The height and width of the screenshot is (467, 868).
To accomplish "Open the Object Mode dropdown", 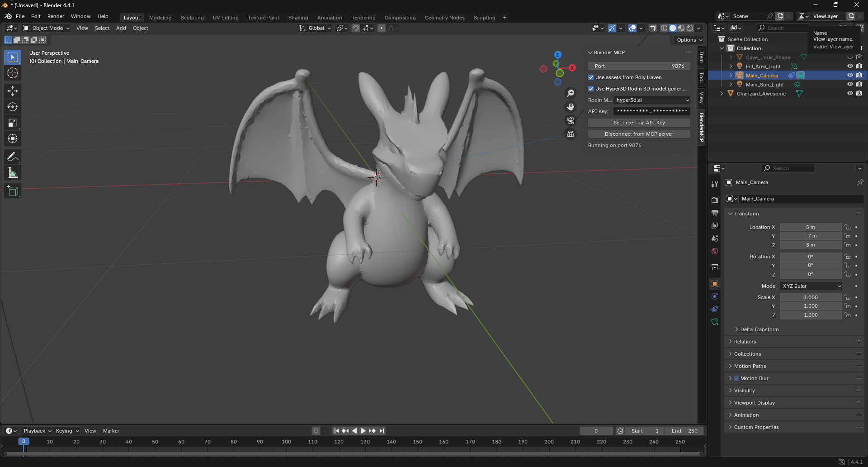I will 47,28.
